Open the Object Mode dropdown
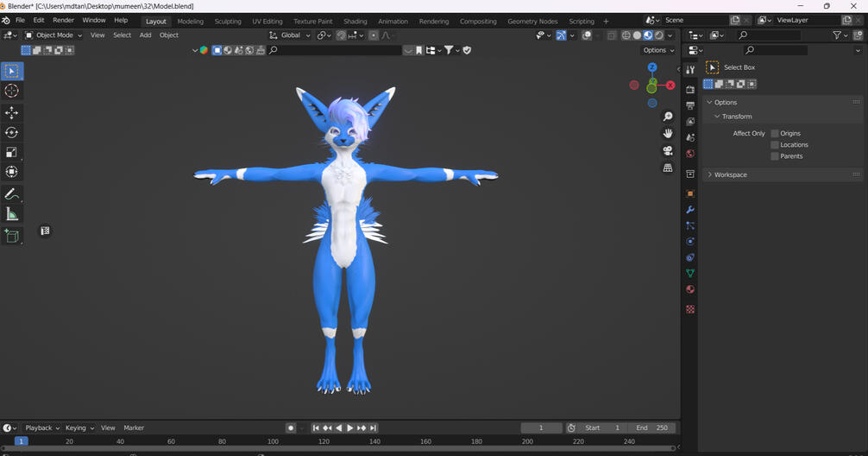Viewport: 868px width, 456px height. coord(53,35)
